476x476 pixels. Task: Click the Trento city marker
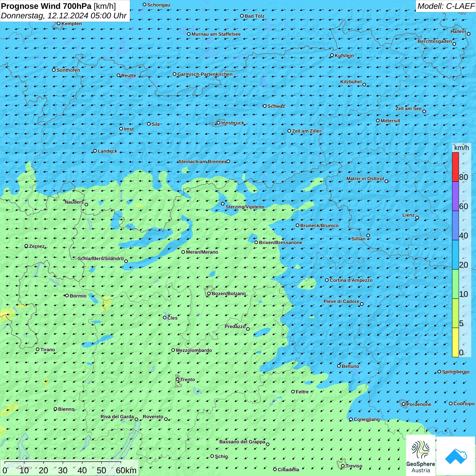(x=177, y=379)
